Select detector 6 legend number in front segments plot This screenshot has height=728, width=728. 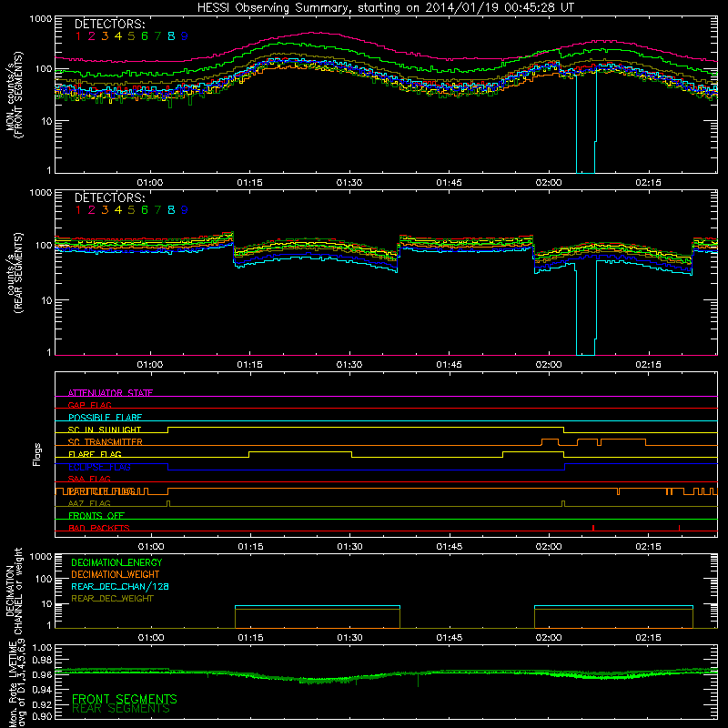pos(145,36)
